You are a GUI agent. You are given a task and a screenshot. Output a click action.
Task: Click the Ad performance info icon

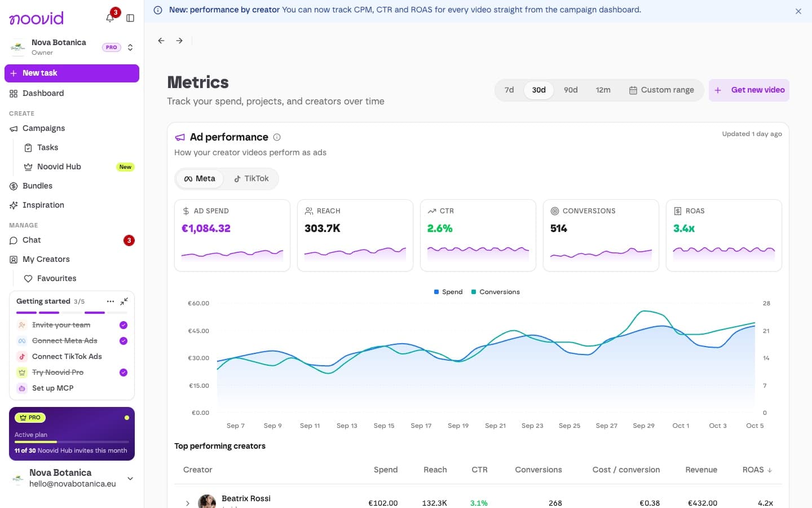tap(277, 137)
